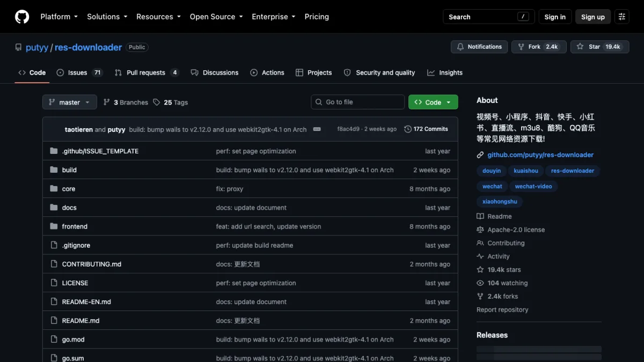This screenshot has width=644, height=362.
Task: Click the repository icon beside putyy
Action: 18,47
